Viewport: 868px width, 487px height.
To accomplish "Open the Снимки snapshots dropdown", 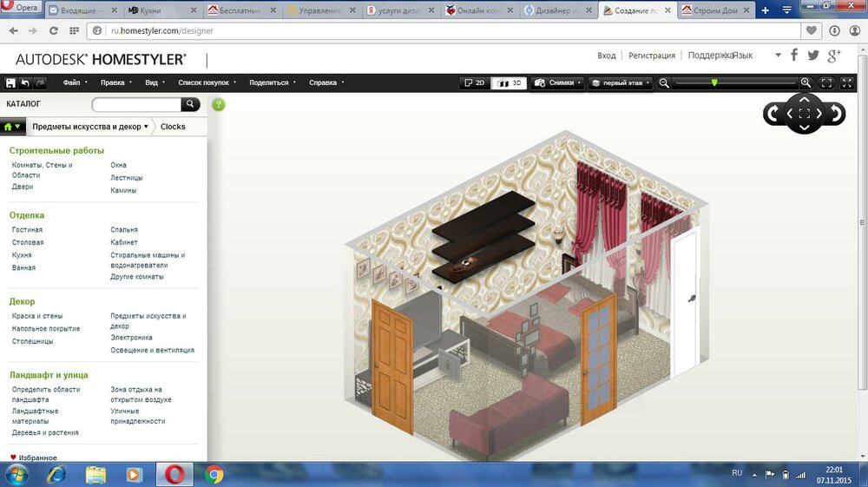I will [x=556, y=83].
